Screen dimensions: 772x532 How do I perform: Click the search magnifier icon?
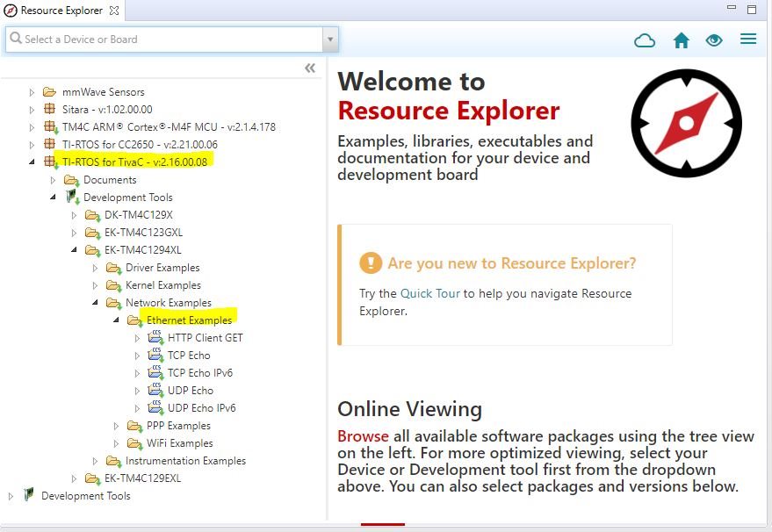(x=16, y=38)
